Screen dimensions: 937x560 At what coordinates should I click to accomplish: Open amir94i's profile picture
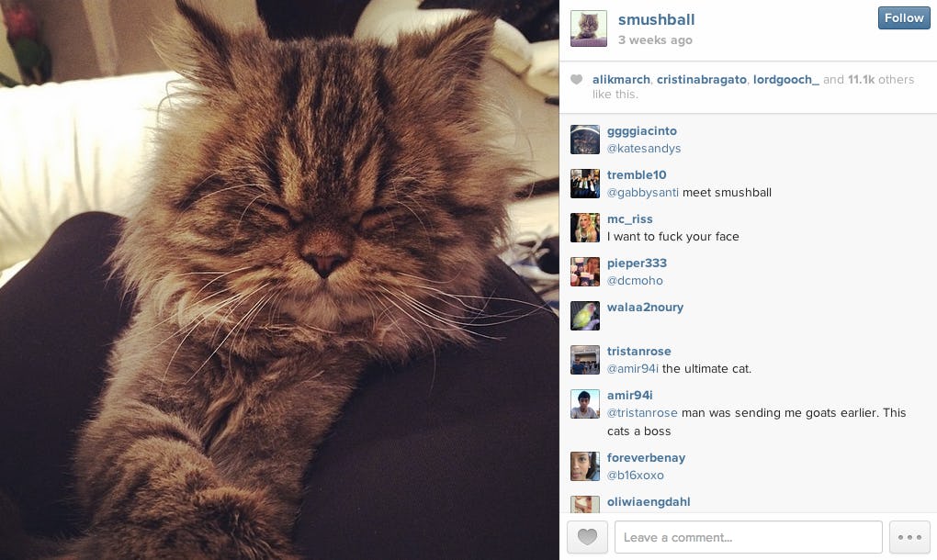pos(585,404)
